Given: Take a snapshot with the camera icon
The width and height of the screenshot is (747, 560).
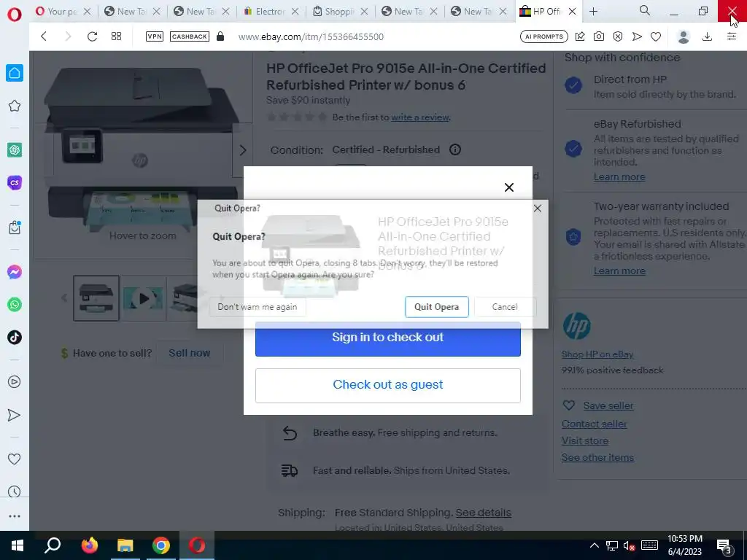Looking at the screenshot, I should pos(599,36).
